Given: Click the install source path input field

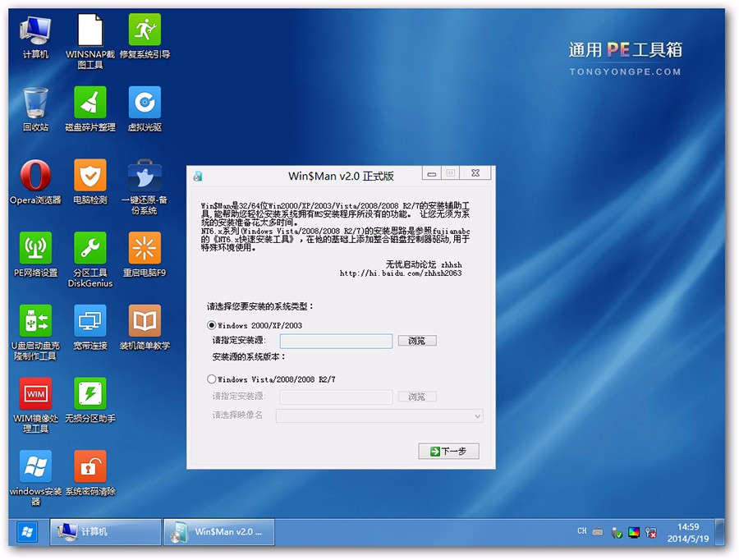Looking at the screenshot, I should pyautogui.click(x=336, y=341).
